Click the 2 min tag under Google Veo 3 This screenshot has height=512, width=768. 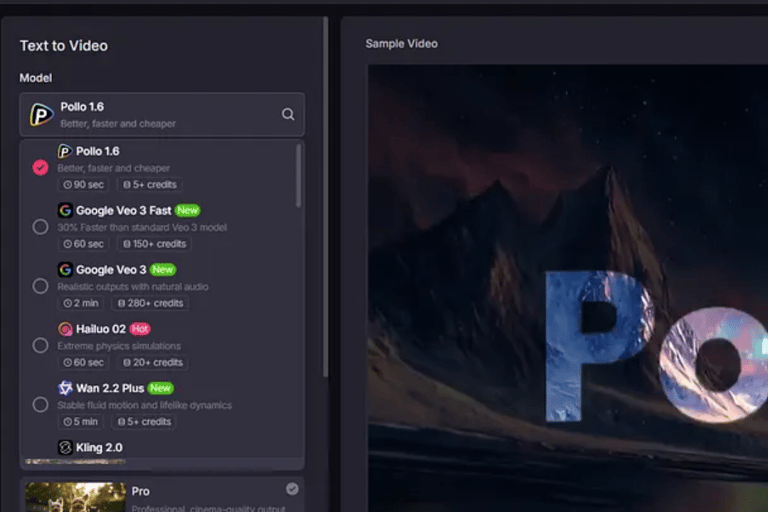81,303
